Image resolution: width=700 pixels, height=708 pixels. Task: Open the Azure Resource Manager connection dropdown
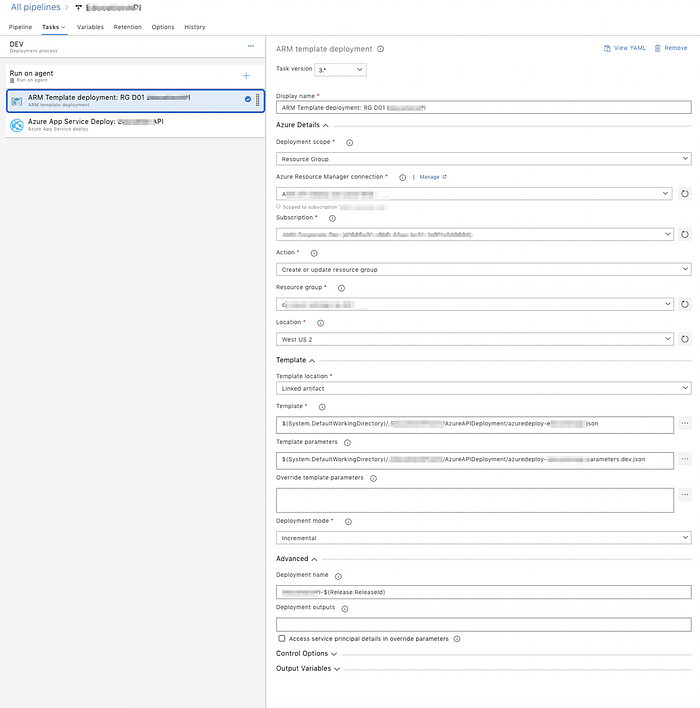474,194
